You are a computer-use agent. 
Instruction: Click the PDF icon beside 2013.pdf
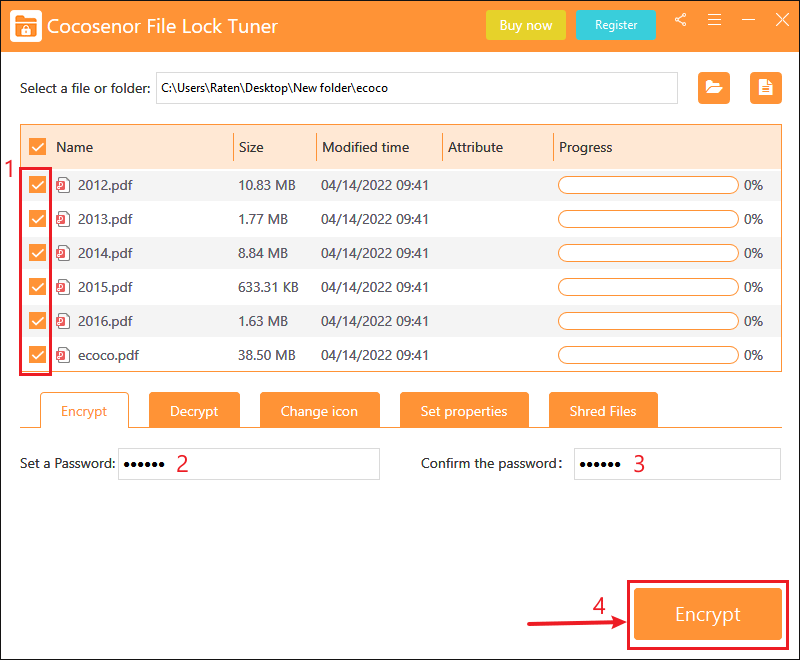click(63, 219)
